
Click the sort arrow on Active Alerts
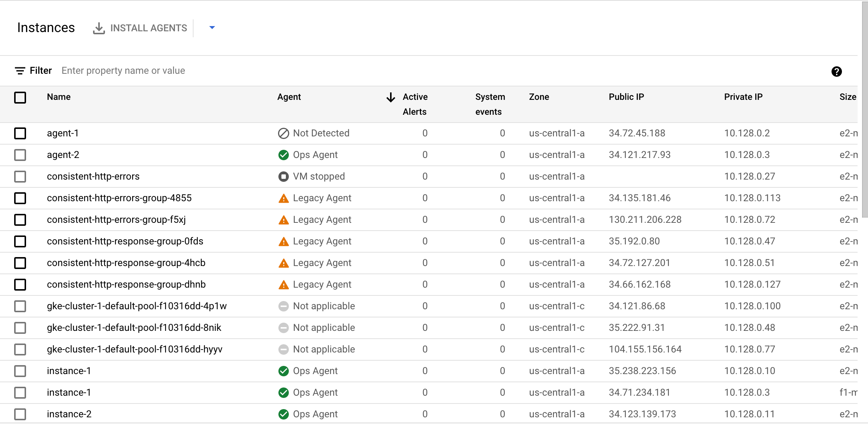tap(390, 97)
